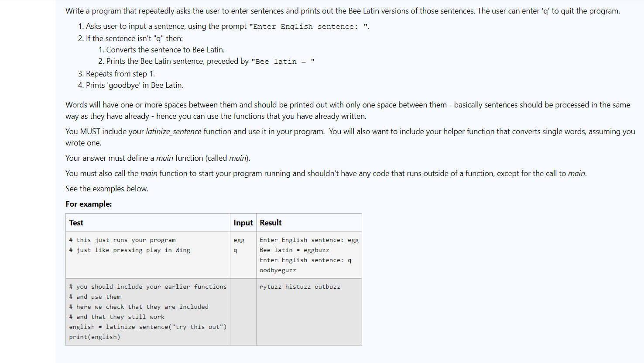Screen dimensions: 644x363
Task: Click the input cell containing 'egg'
Action: coord(239,240)
